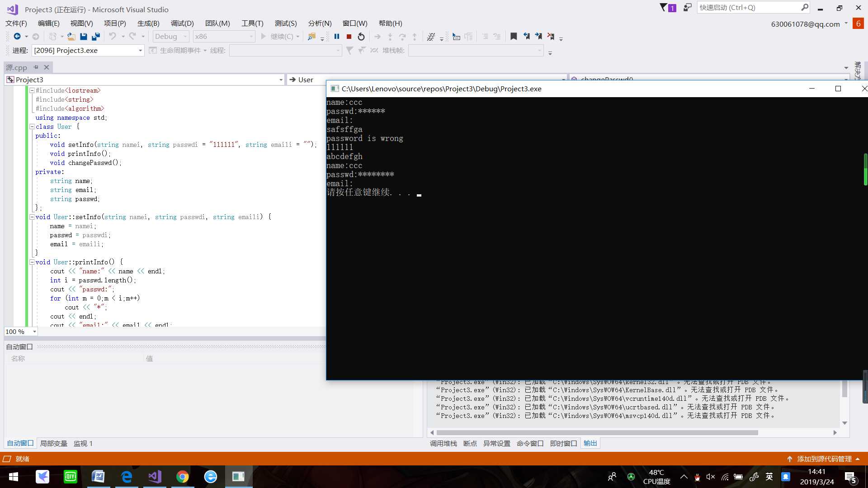Stop debugging with the red square icon

349,37
